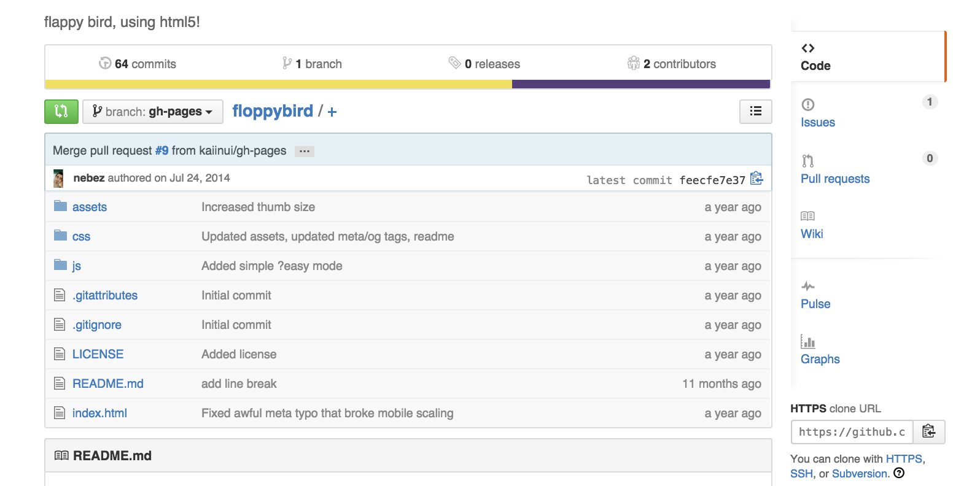Open the js folder
This screenshot has height=486, width=980.
77,266
